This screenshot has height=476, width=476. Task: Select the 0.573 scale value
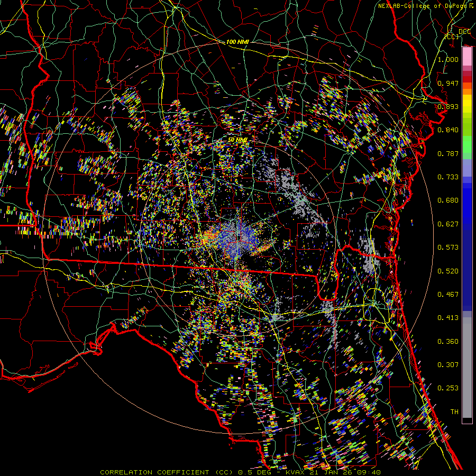[x=448, y=247]
